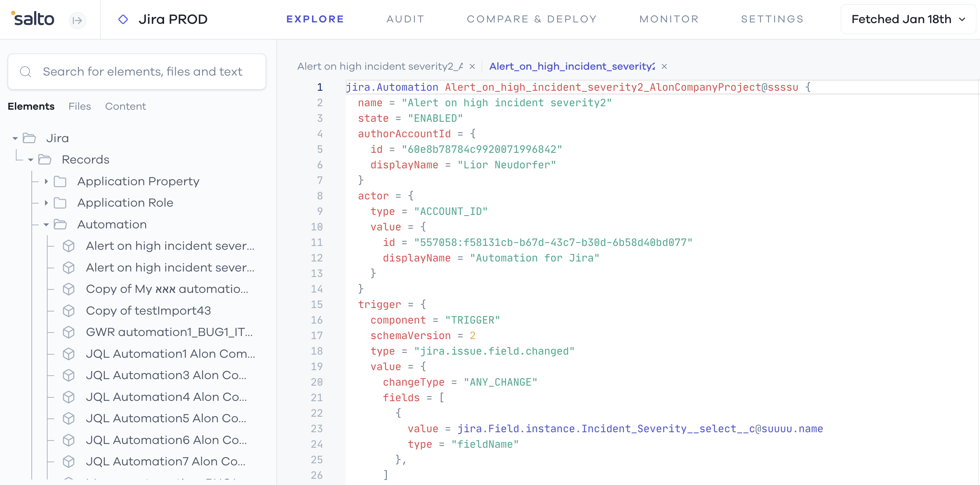
Task: Click the Salto logo
Action: (x=33, y=19)
